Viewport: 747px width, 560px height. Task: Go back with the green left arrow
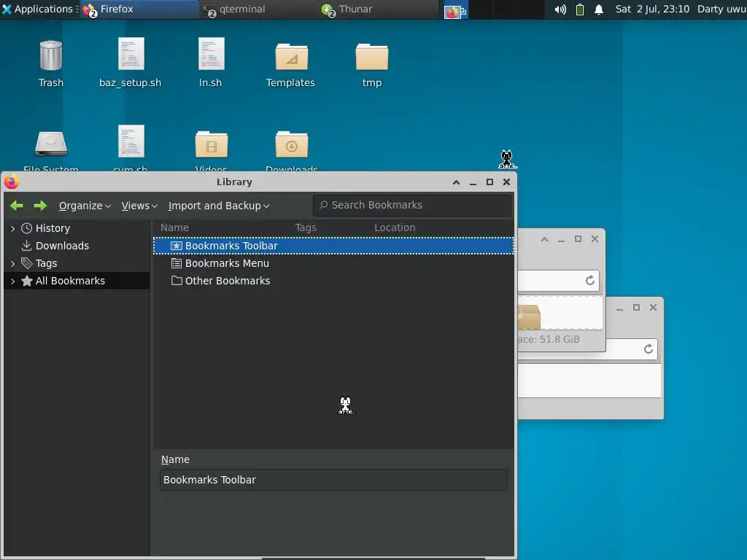[x=17, y=206]
